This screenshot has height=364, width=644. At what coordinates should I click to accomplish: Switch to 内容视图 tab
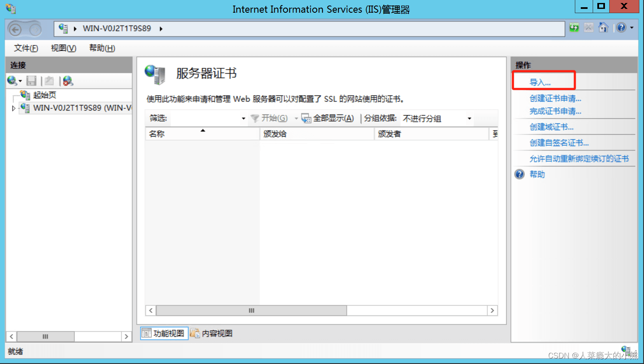212,333
